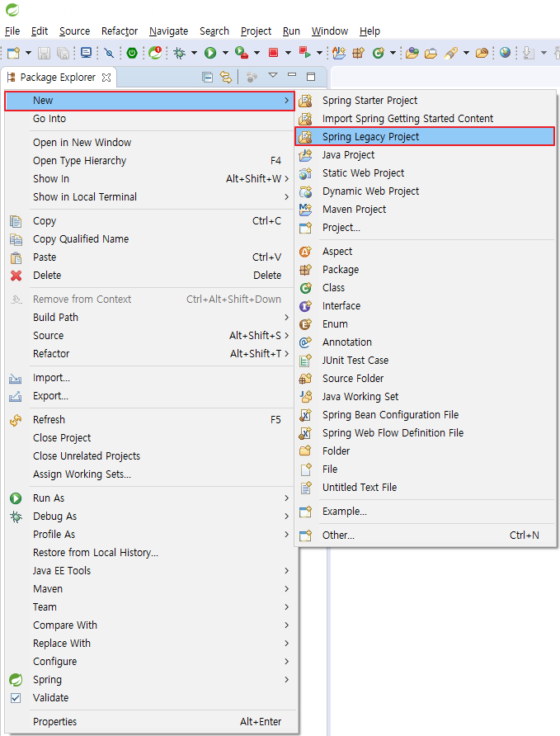
Task: Select the Package Explorer tab
Action: click(x=59, y=78)
